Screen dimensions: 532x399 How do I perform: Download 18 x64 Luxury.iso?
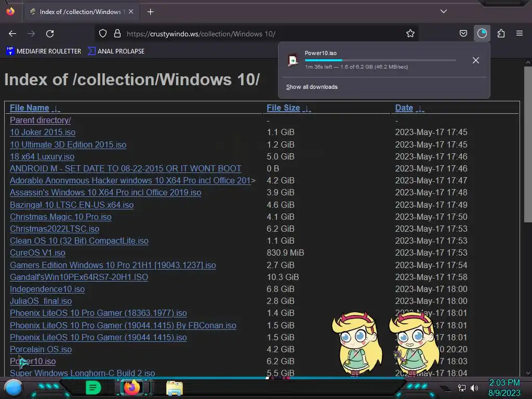pos(42,156)
